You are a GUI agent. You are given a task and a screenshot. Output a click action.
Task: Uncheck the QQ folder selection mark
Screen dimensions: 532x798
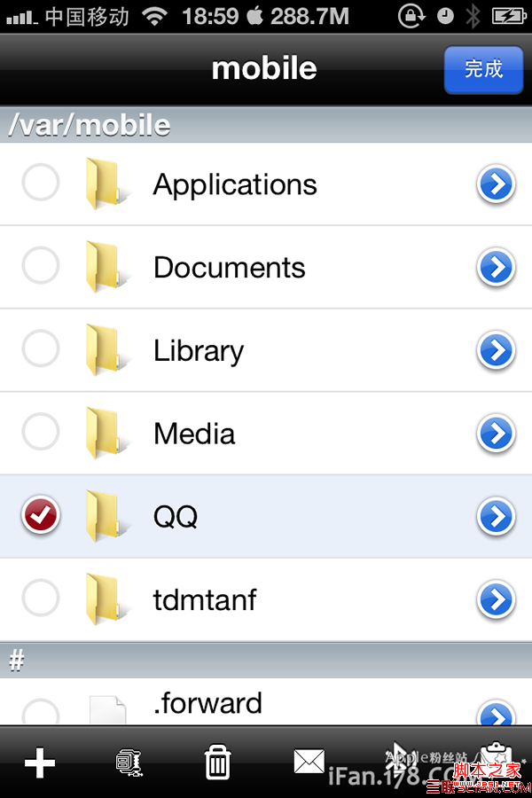point(41,514)
